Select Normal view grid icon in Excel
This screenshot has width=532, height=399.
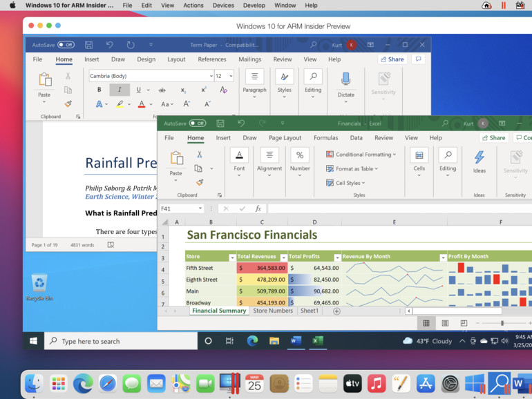click(x=426, y=323)
